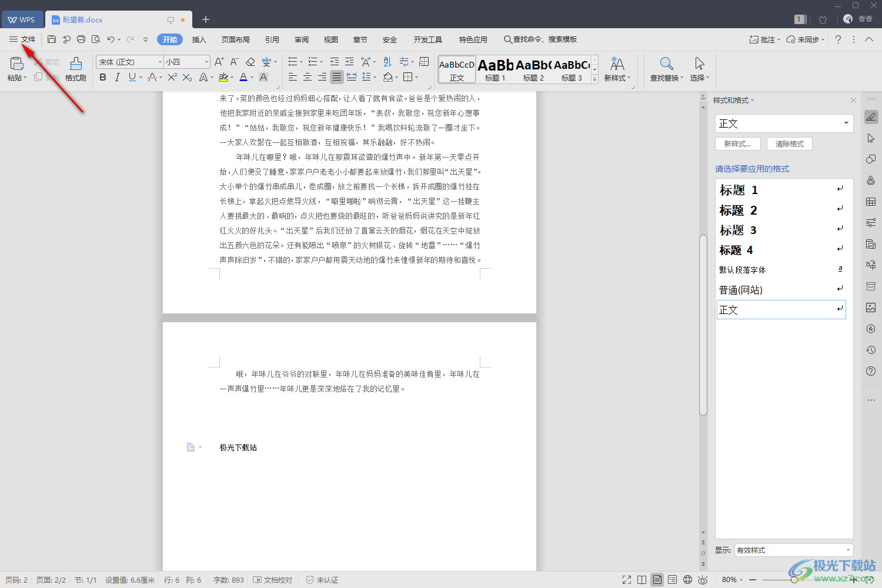
Task: Select justify alignment icon
Action: tap(337, 77)
